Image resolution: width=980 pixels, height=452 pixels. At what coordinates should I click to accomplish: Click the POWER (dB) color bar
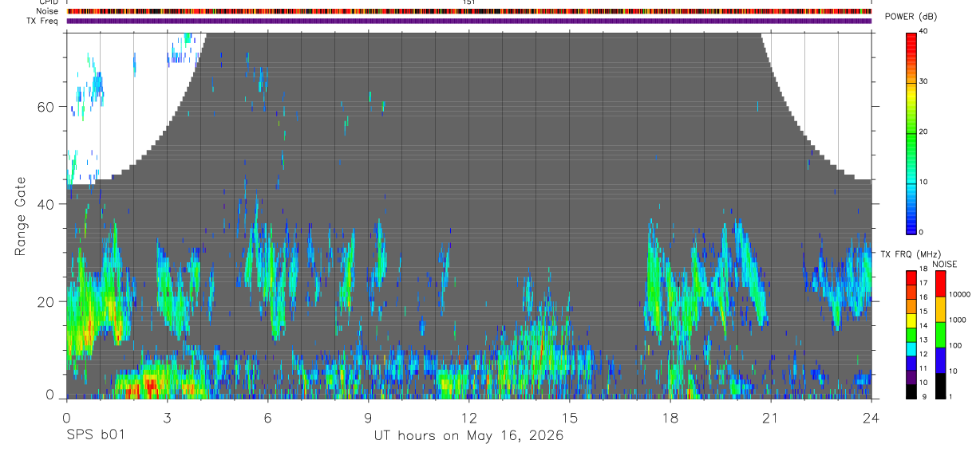click(x=911, y=132)
